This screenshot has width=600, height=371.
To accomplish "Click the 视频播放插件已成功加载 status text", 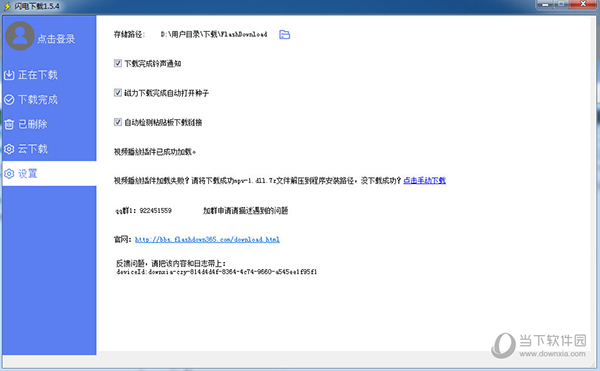I will pyautogui.click(x=155, y=152).
